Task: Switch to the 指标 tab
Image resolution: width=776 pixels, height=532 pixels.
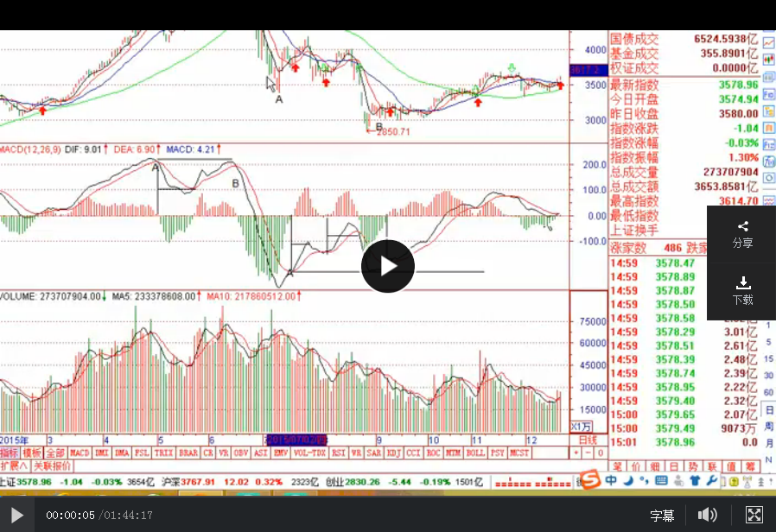Action: pos(10,453)
